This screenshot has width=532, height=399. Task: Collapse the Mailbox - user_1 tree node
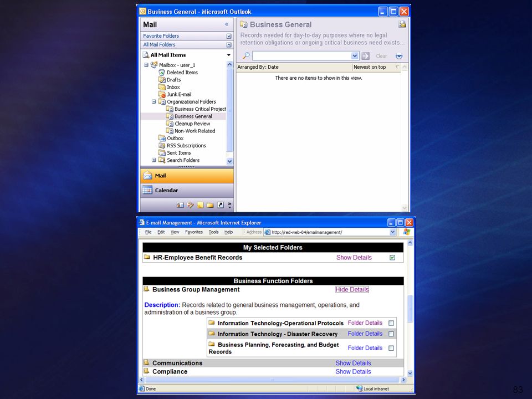[x=146, y=65]
